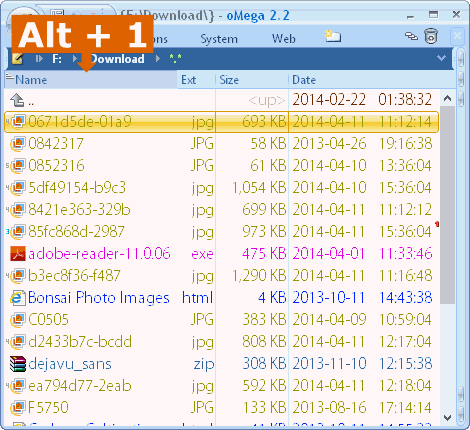Click the 1,054 KB size cell
This screenshot has width=470, height=430.
(x=259, y=188)
